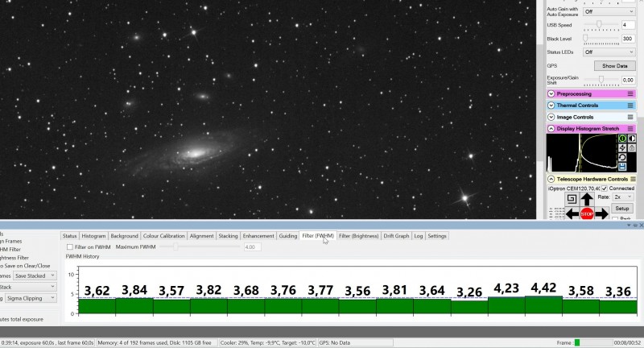Image resolution: width=644 pixels, height=348 pixels.
Task: Tick the Filter on FWHM checkbox
Action: [x=70, y=247]
